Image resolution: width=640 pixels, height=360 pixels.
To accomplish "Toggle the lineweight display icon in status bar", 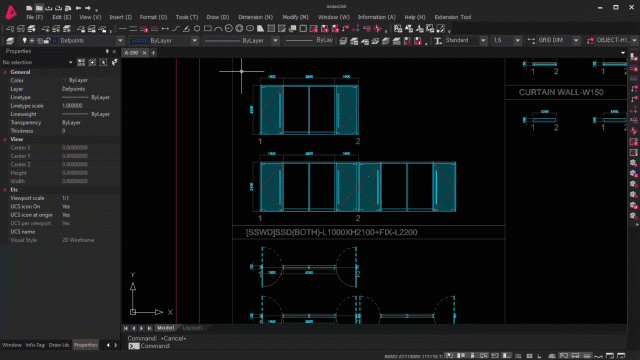I will tap(587, 356).
